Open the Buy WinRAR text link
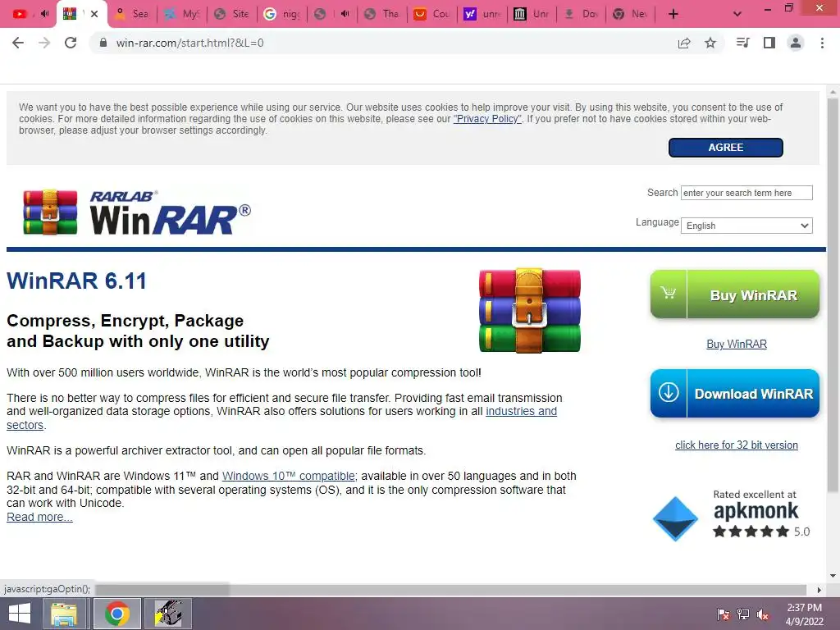Viewport: 840px width, 630px height. click(736, 344)
